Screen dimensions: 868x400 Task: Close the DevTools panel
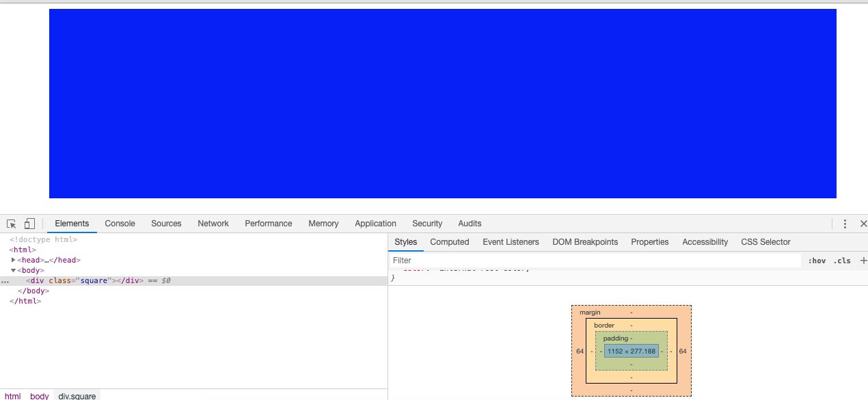coord(863,224)
